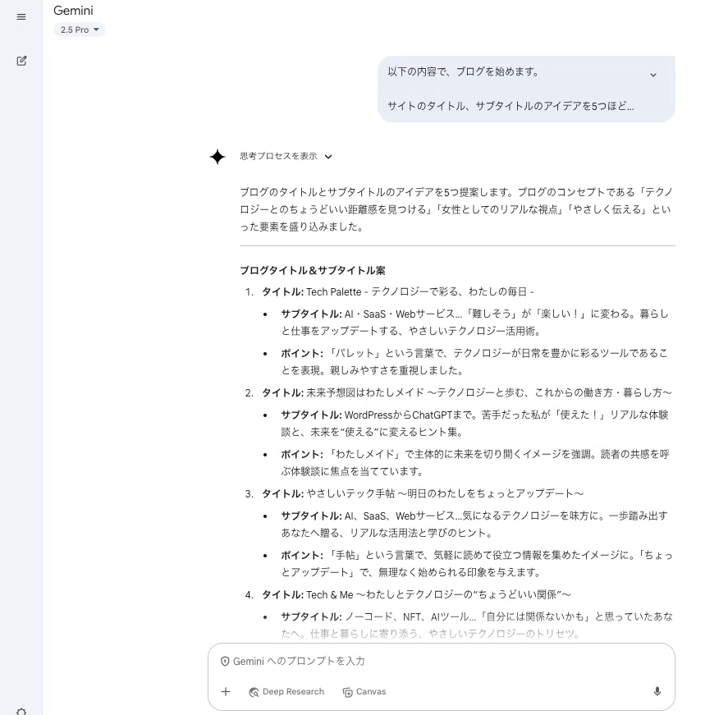The height and width of the screenshot is (715, 728).
Task: Open the 2.5 Pro model selector dropdown
Action: click(x=80, y=30)
